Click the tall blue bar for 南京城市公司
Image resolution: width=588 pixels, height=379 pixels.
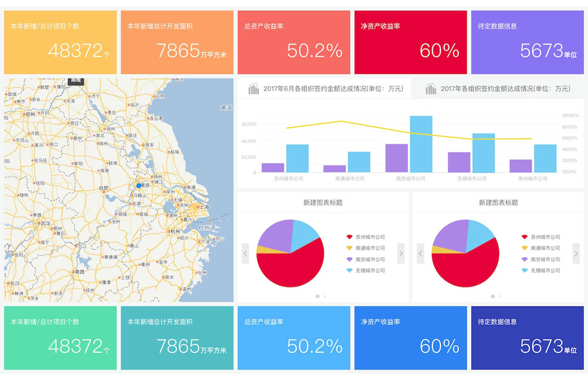click(421, 144)
